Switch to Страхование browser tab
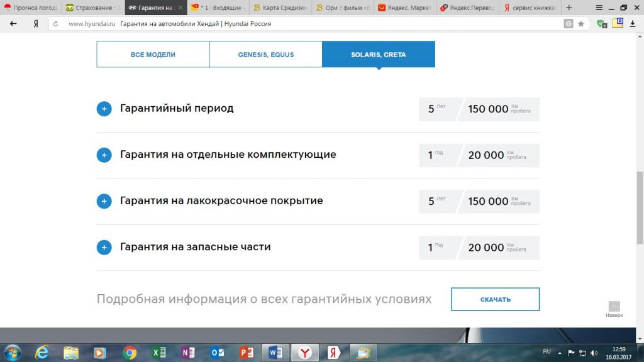 pyautogui.click(x=93, y=8)
